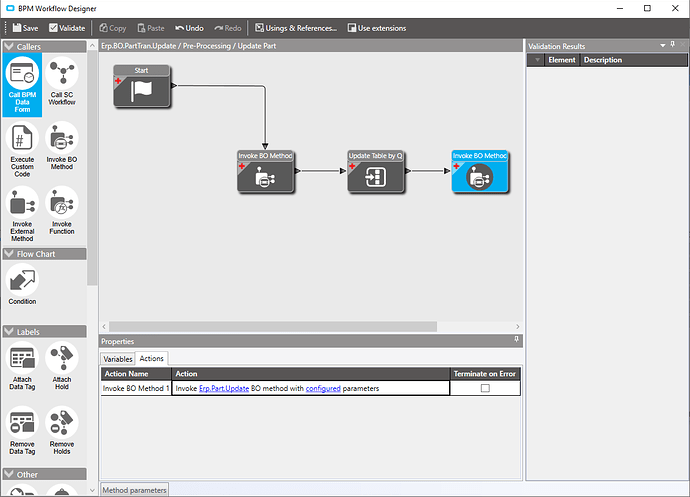Validate the workflow
The image size is (690, 497).
click(x=67, y=28)
